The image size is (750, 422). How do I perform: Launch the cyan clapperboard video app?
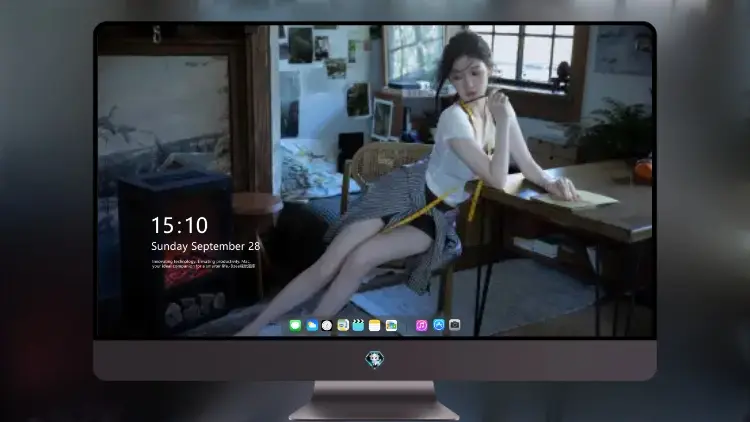click(x=358, y=326)
